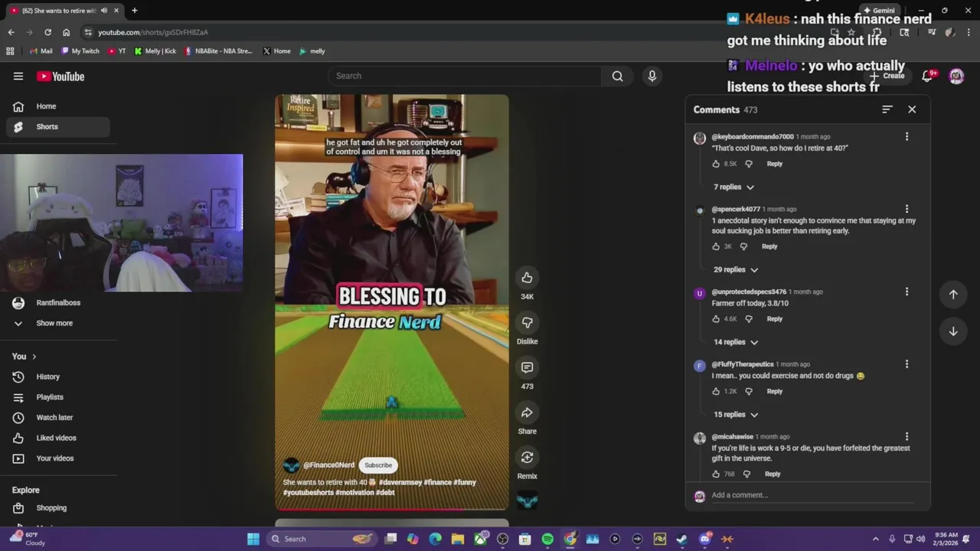The height and width of the screenshot is (551, 980).
Task: Go to the next short with the down arrow
Action: tap(953, 331)
